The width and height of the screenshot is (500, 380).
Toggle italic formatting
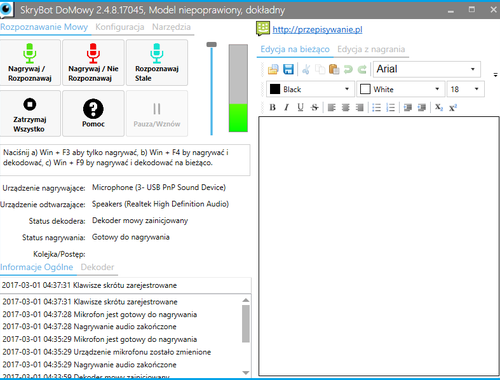286,107
